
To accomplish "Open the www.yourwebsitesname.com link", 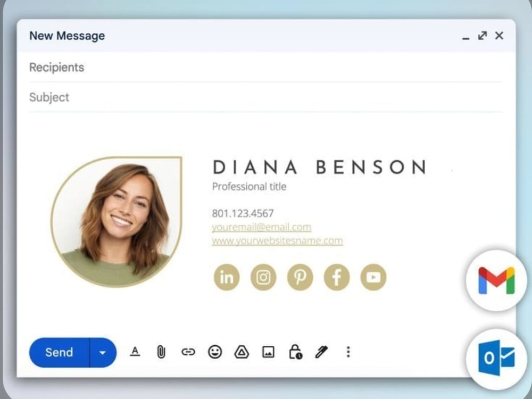I will (x=277, y=241).
